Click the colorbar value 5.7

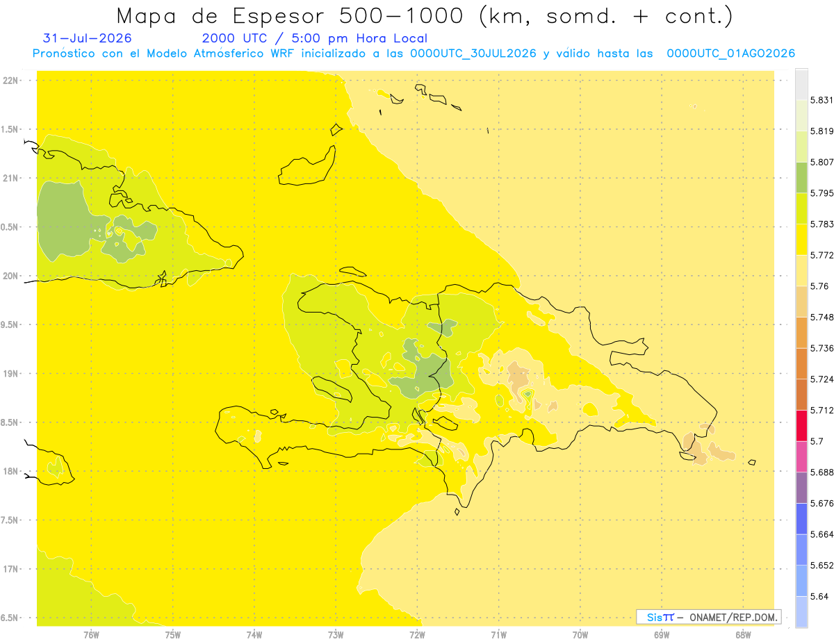pyautogui.click(x=817, y=441)
